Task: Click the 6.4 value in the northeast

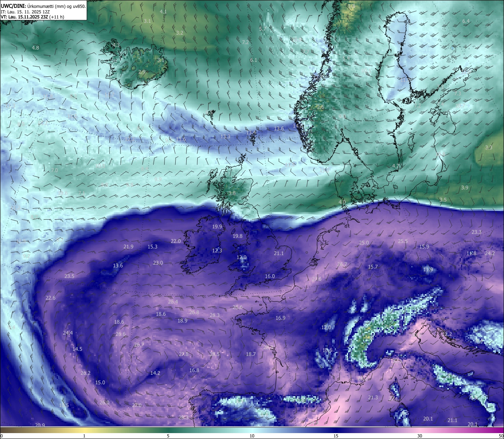Action: pos(466,21)
